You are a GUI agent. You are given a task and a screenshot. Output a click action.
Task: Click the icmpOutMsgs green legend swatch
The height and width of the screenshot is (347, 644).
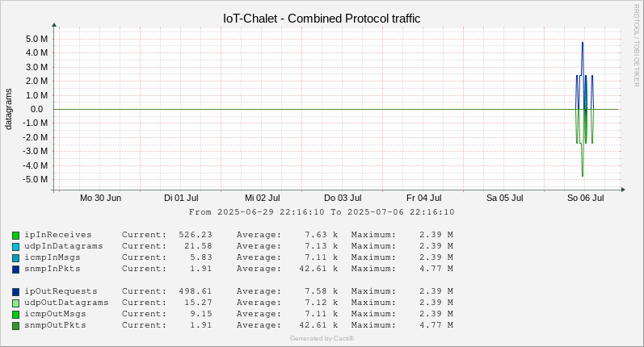[x=15, y=315]
